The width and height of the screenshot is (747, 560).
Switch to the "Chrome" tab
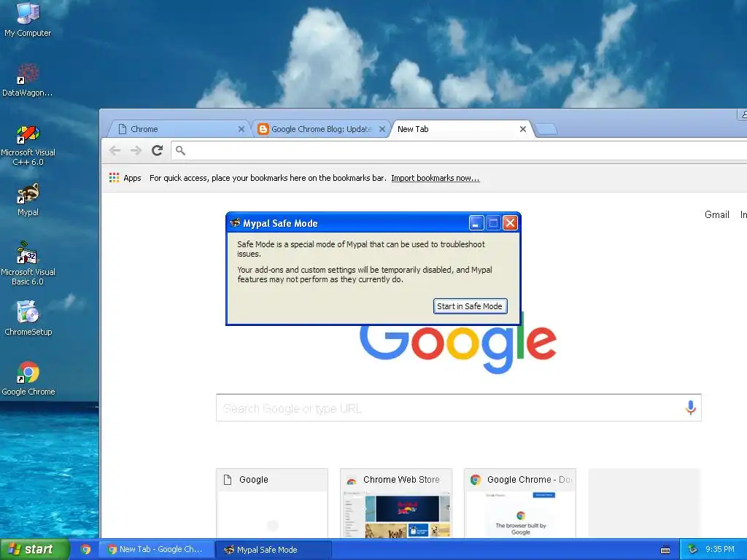point(179,129)
